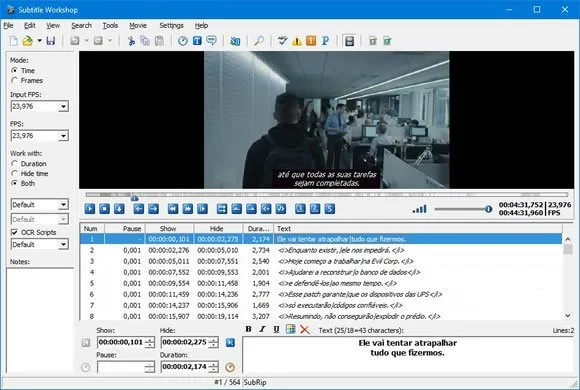Click the New subtitle file icon

click(14, 41)
